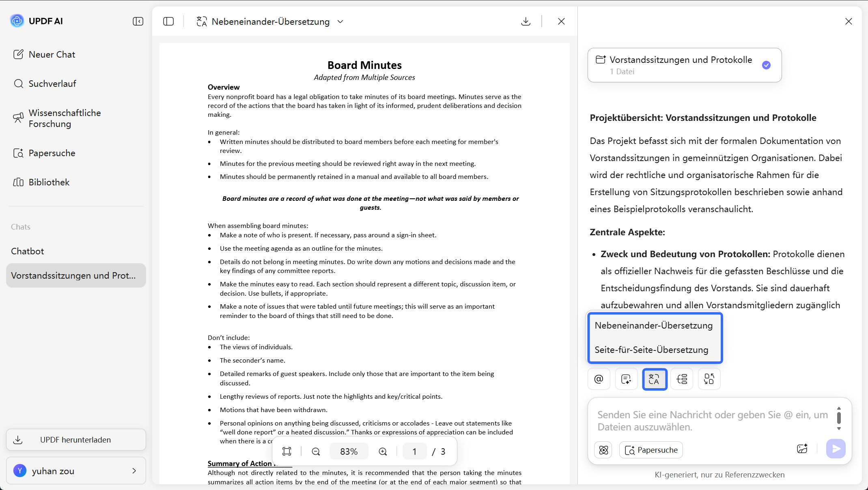
Task: Click the telescope research icon
Action: click(x=18, y=118)
